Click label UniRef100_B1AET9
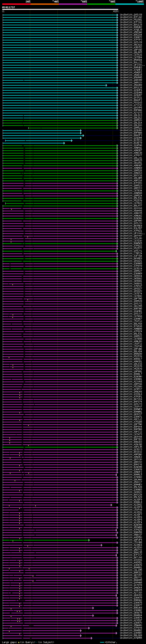Viewport: 146px width, 644px height. pos(131,143)
